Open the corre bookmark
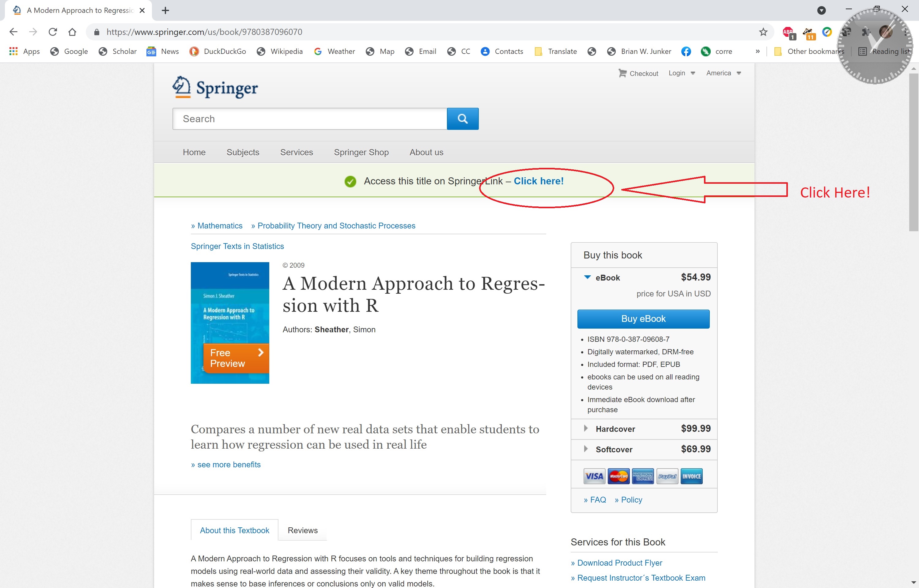 coord(717,51)
